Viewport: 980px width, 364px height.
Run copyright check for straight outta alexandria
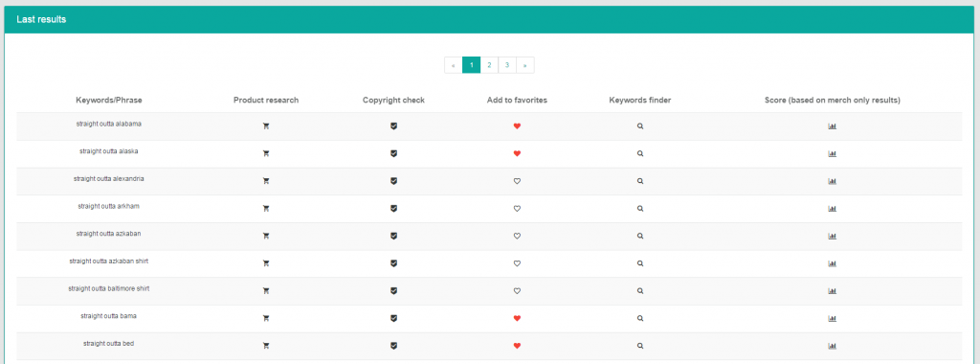393,181
